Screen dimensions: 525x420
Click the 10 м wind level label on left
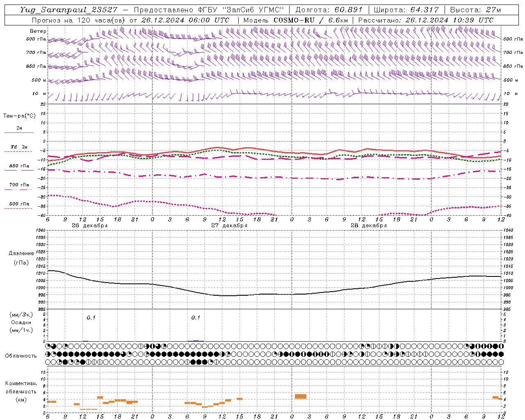pyautogui.click(x=39, y=94)
